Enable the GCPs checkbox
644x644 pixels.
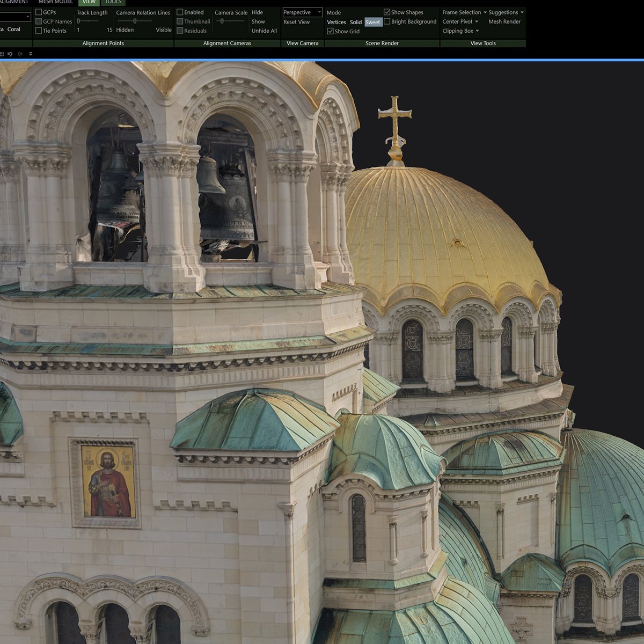tap(39, 12)
